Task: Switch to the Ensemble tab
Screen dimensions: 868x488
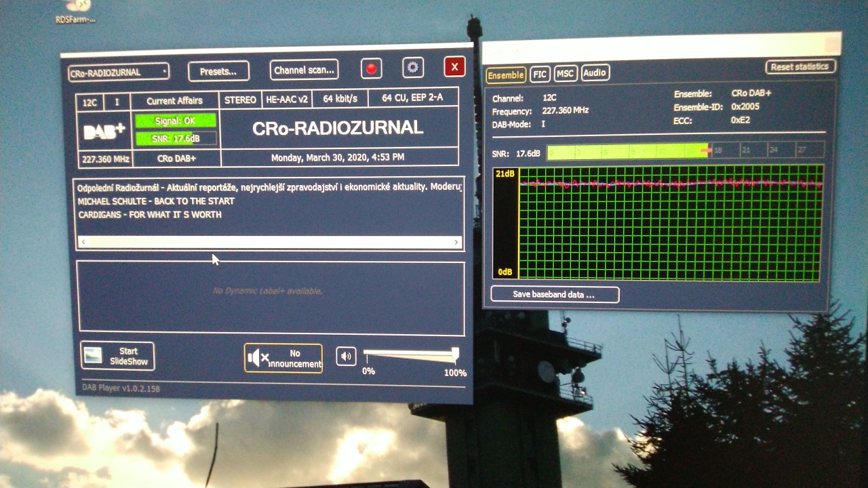Action: click(506, 75)
